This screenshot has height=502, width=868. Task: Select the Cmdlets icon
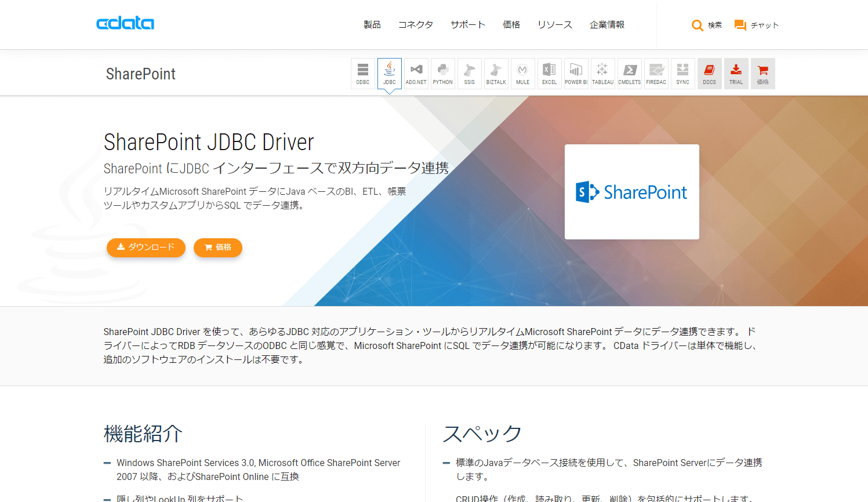tap(629, 73)
